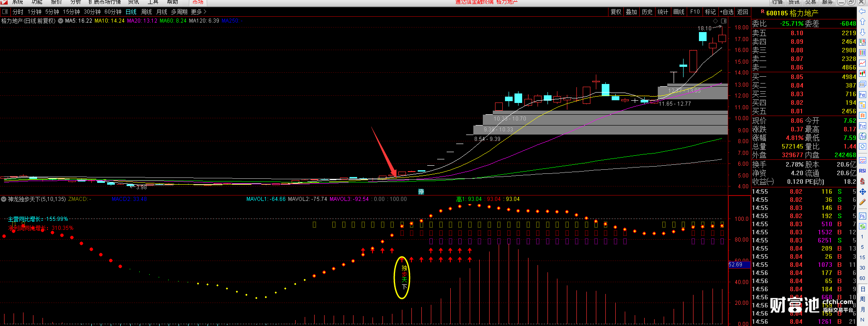868x326 pixels.
Task: Switch to the 市场 tab
Action: click(198, 2)
